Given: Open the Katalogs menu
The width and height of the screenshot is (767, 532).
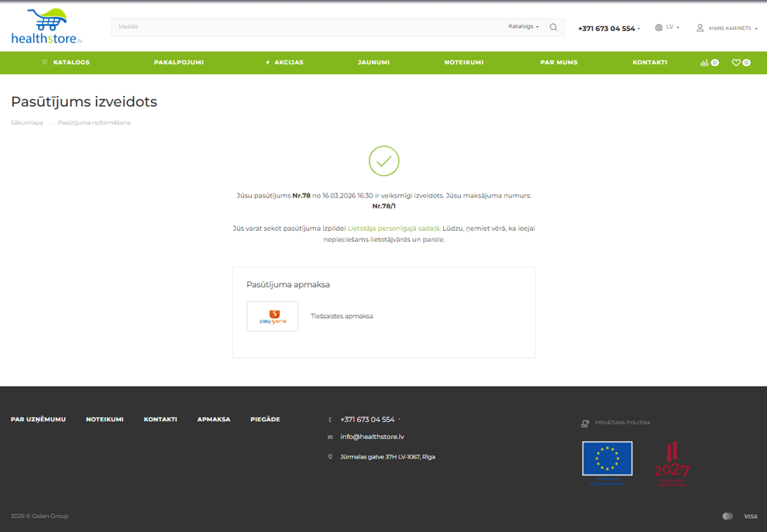Looking at the screenshot, I should coord(71,63).
